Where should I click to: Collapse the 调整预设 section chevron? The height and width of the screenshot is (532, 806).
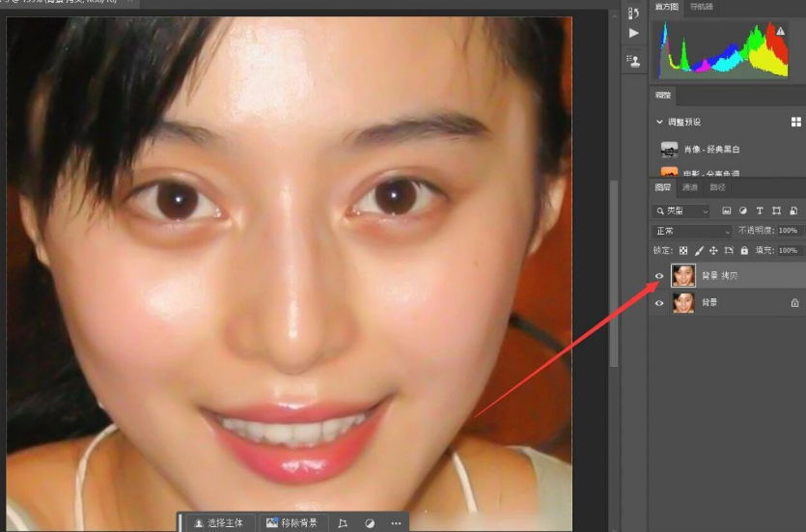[659, 122]
